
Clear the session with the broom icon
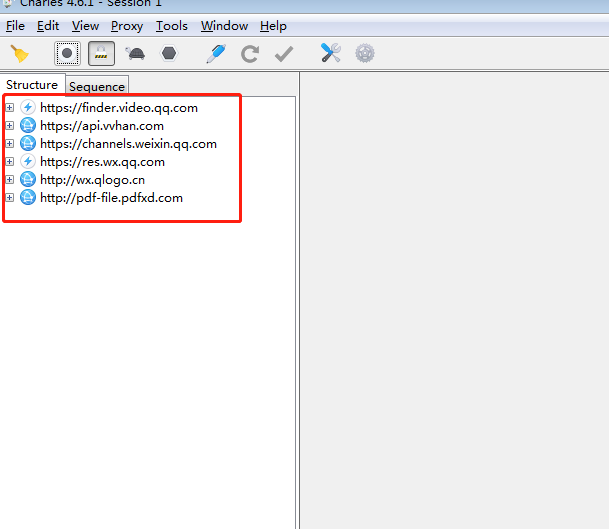point(19,54)
